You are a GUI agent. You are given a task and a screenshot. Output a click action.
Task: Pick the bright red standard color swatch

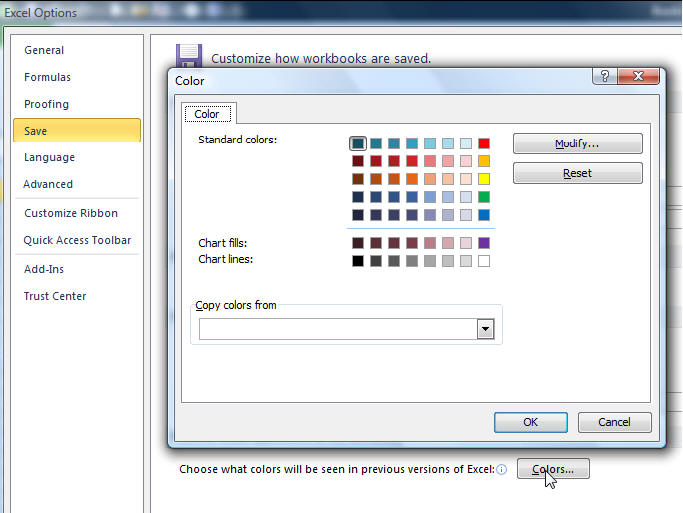click(484, 143)
